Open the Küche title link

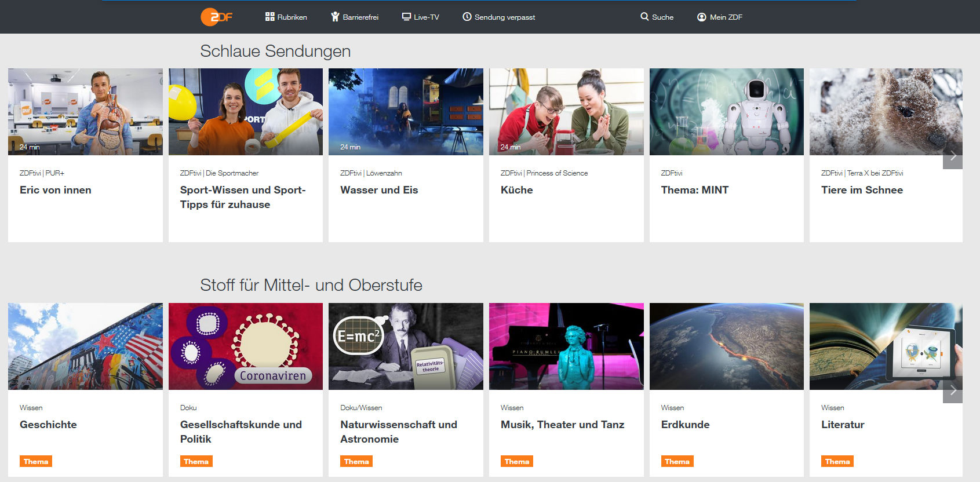(517, 190)
